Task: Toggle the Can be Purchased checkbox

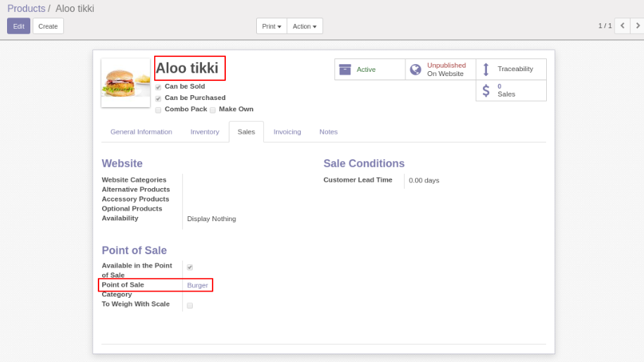Action: click(x=158, y=99)
